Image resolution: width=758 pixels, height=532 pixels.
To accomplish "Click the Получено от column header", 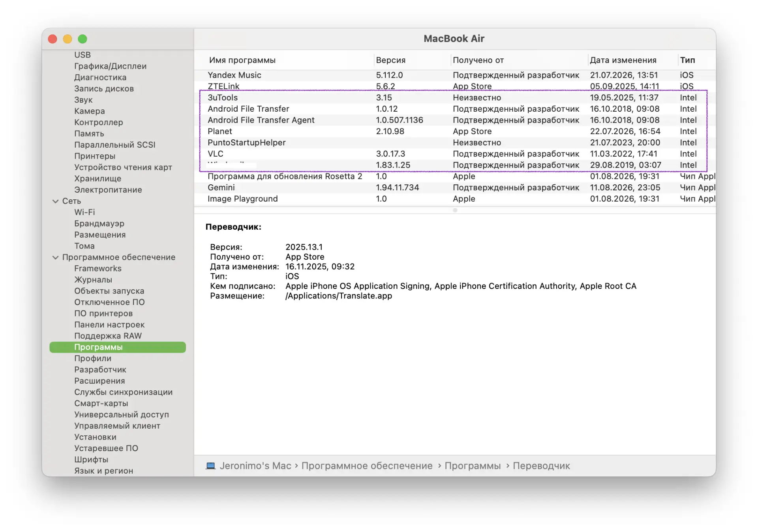I will click(x=478, y=60).
